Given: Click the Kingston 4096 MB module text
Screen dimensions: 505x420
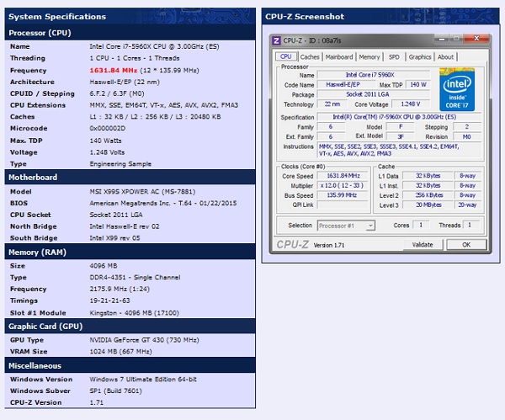Looking at the screenshot, I should click(134, 313).
